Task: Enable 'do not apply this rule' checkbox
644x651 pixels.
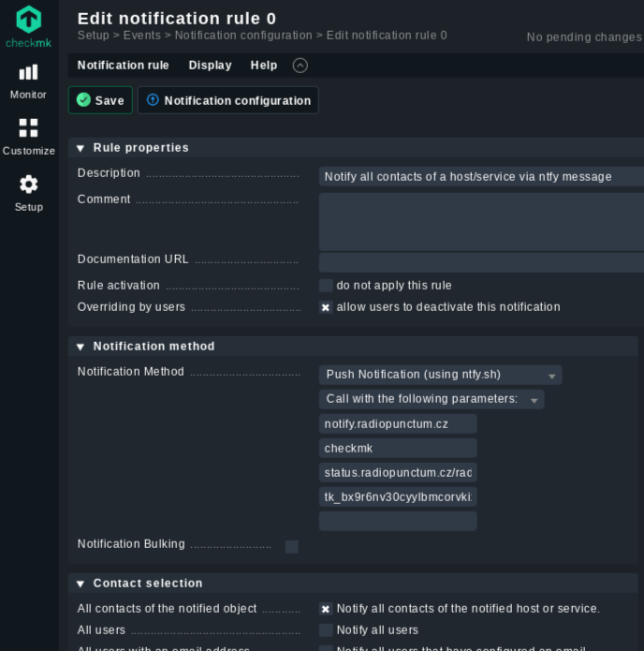Action: pos(326,285)
